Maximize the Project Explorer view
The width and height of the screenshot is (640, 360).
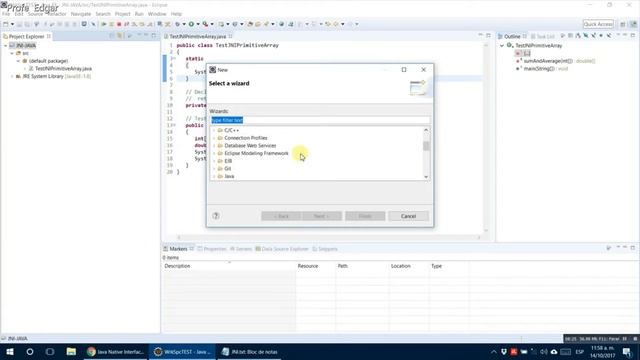(x=154, y=36)
